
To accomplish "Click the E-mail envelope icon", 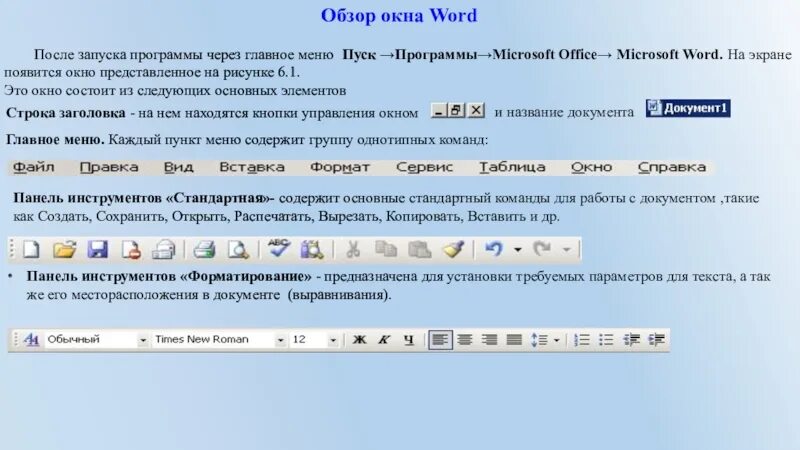I will [x=164, y=249].
